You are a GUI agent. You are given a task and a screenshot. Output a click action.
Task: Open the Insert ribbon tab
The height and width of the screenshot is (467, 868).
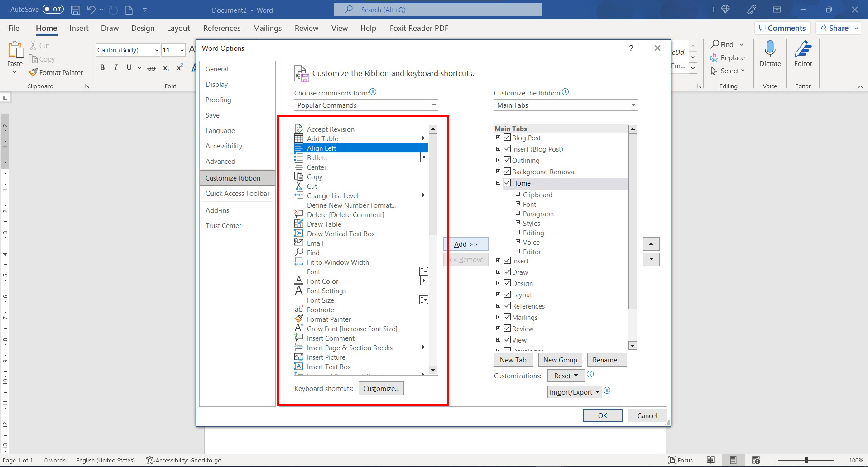tap(79, 28)
